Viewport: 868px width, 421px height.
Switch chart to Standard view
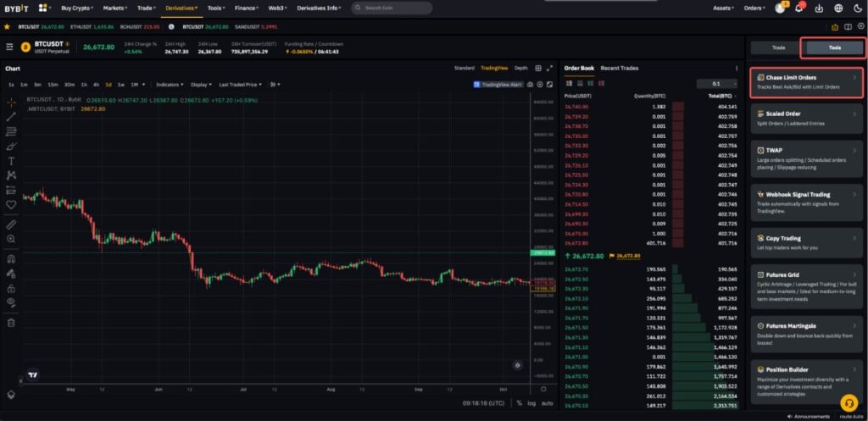(x=465, y=68)
